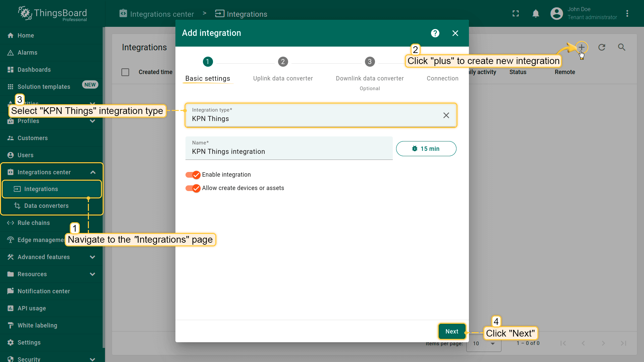Toggle Enable integration switch

pos(193,175)
